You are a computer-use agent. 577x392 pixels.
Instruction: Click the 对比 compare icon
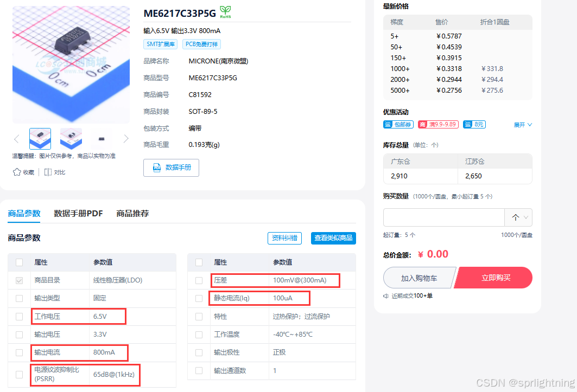(x=48, y=172)
